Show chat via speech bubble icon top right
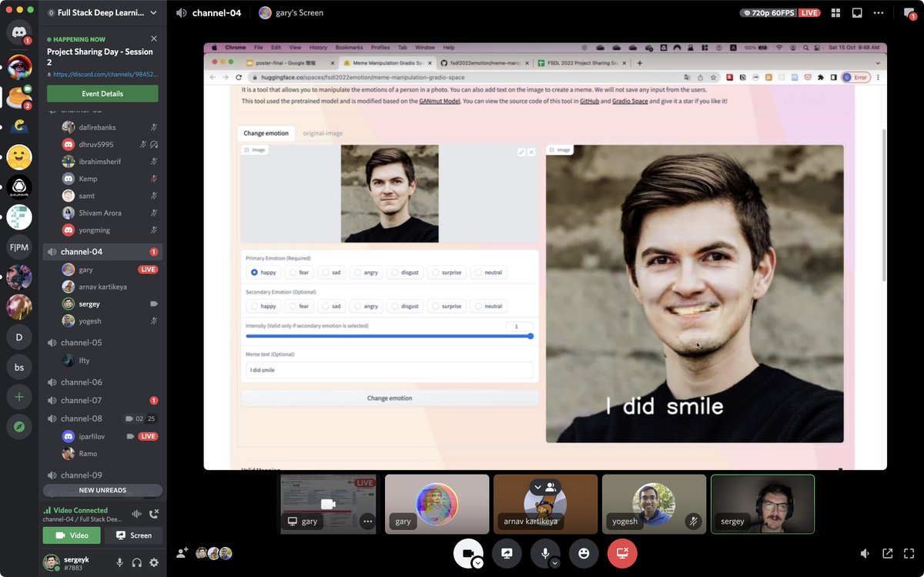 pyautogui.click(x=909, y=13)
